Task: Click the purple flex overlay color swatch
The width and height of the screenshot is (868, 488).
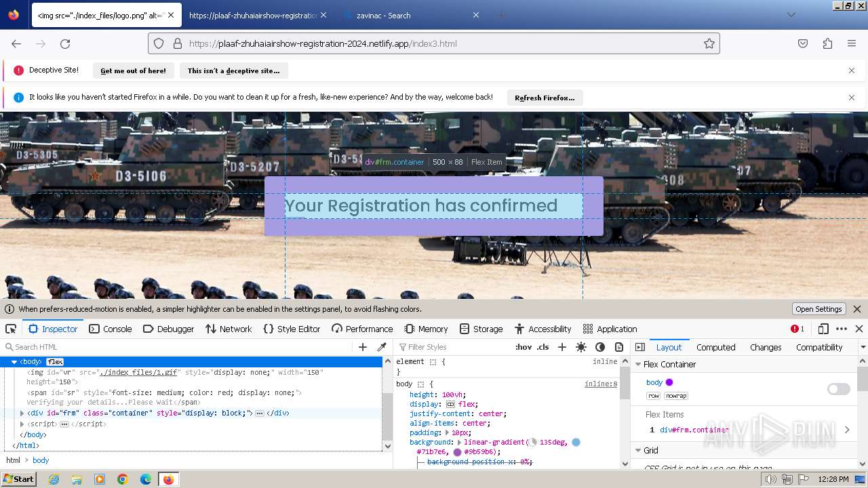Action: pos(669,382)
